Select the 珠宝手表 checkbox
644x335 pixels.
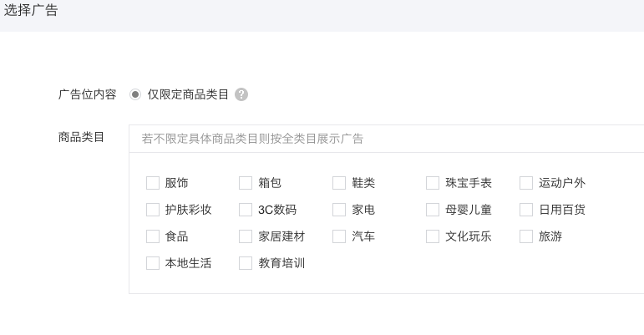pyautogui.click(x=433, y=183)
